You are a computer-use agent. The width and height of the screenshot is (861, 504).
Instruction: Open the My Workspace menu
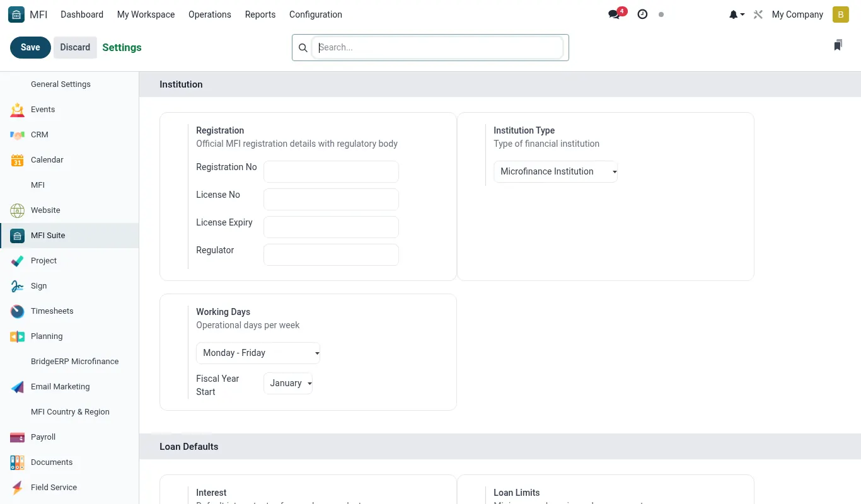coord(146,14)
